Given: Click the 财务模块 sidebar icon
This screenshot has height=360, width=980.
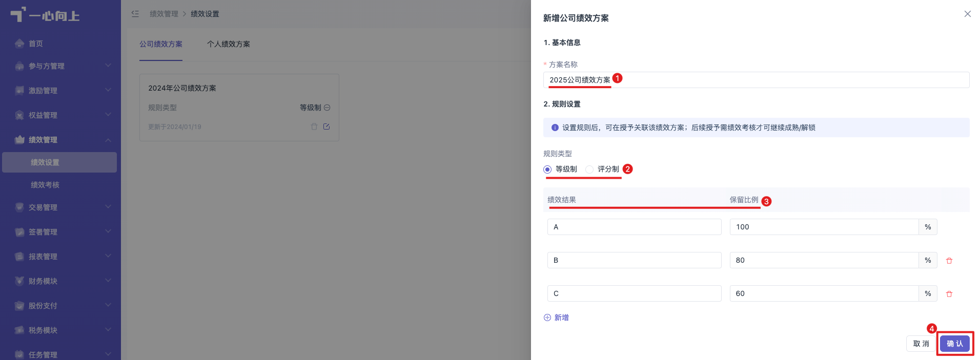Looking at the screenshot, I should (x=19, y=281).
